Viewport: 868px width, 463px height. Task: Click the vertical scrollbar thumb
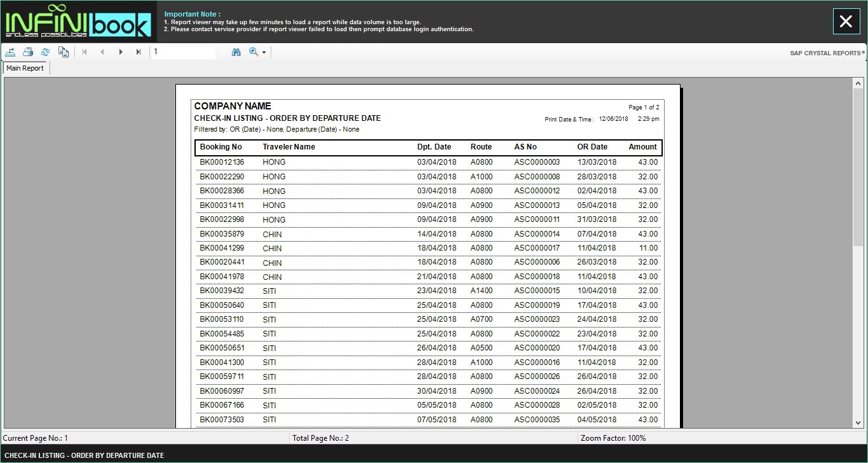pos(859,167)
